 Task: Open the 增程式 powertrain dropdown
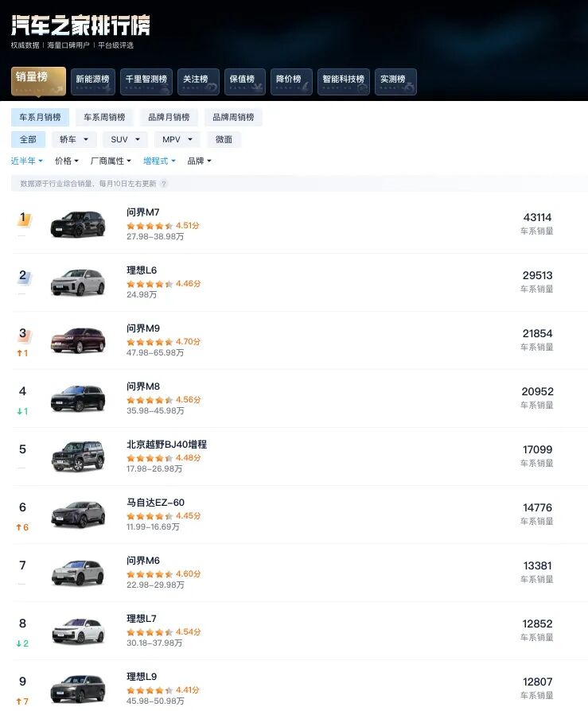tap(159, 161)
